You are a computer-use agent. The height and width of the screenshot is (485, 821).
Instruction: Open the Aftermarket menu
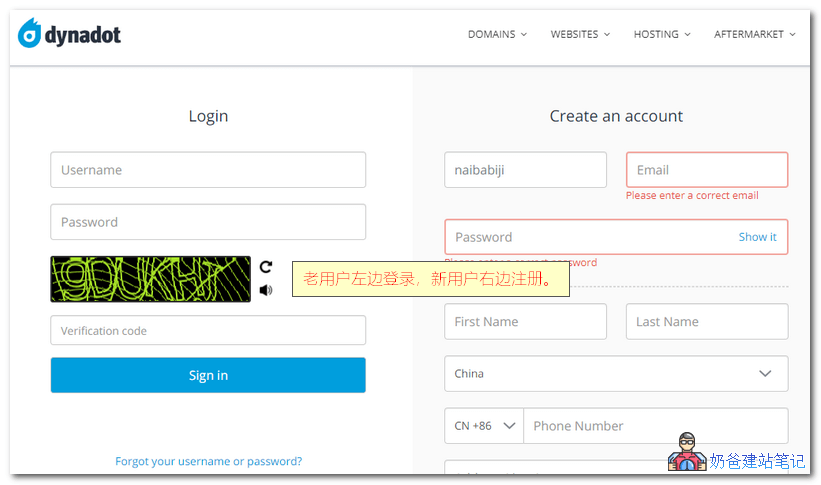(755, 34)
